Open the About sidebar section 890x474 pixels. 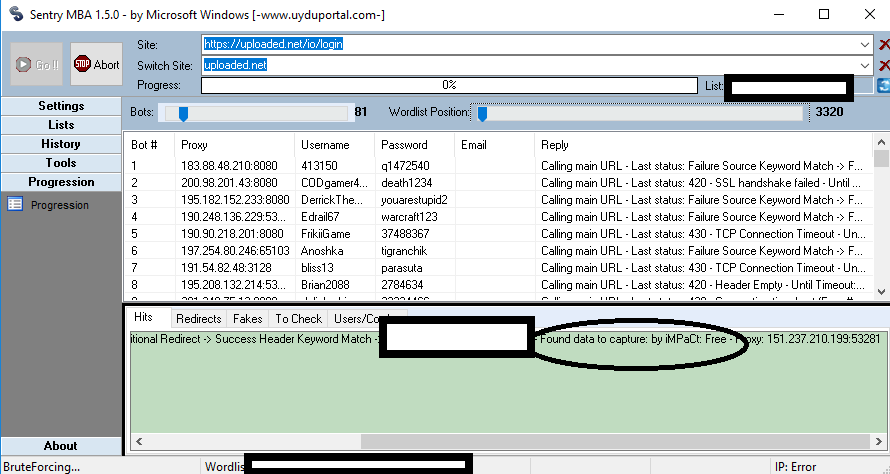point(61,446)
